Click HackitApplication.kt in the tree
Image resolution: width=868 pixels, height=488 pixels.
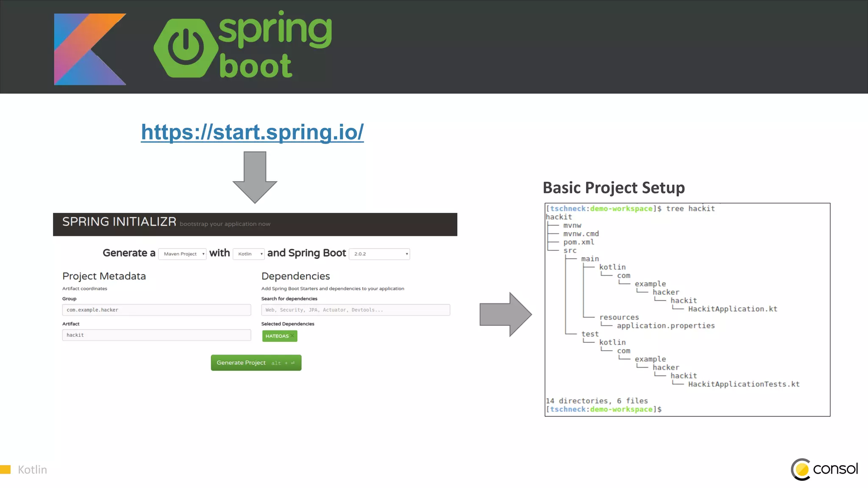(x=733, y=309)
